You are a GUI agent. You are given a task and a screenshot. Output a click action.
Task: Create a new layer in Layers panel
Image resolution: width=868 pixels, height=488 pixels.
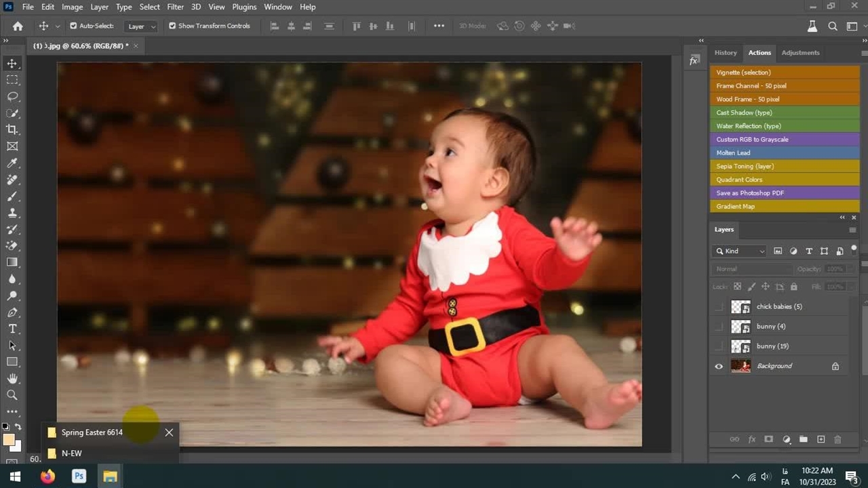821,439
